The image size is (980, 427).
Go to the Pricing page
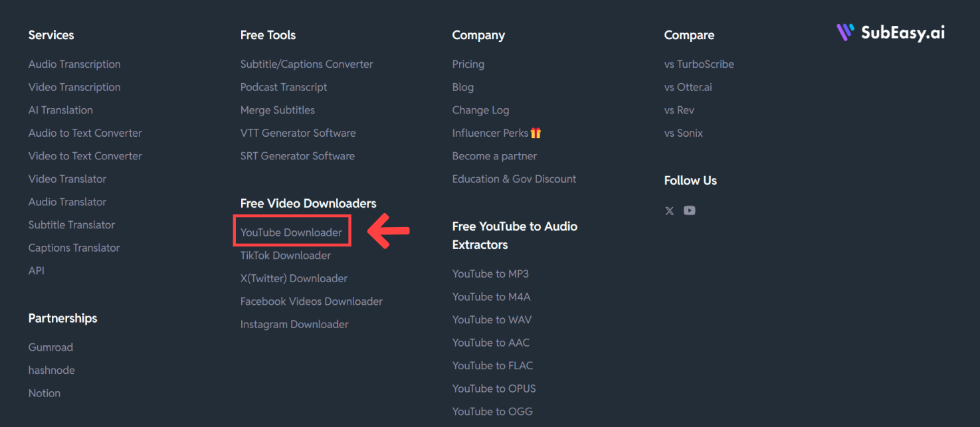tap(468, 64)
